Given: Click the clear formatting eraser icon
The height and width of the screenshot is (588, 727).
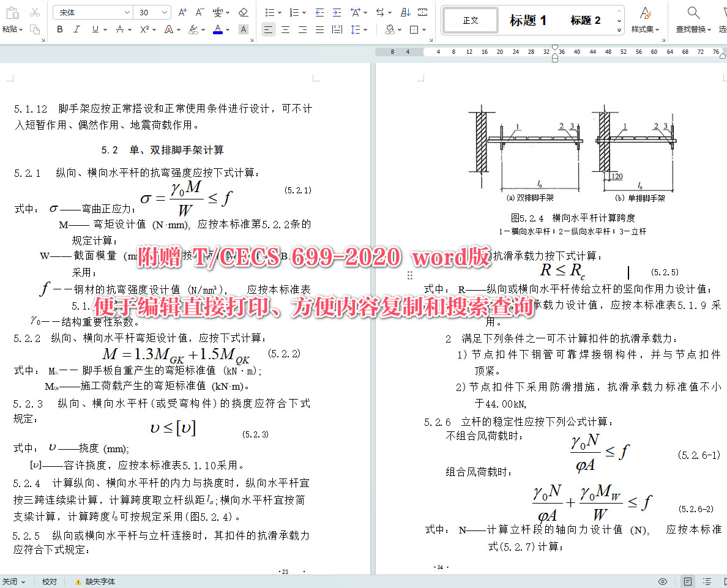Looking at the screenshot, I should (242, 12).
